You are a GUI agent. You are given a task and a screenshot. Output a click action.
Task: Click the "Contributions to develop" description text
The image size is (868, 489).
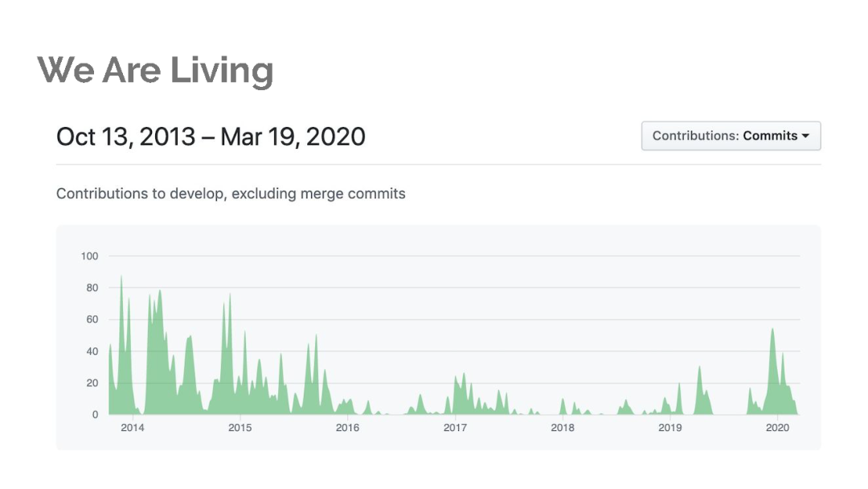tap(231, 193)
